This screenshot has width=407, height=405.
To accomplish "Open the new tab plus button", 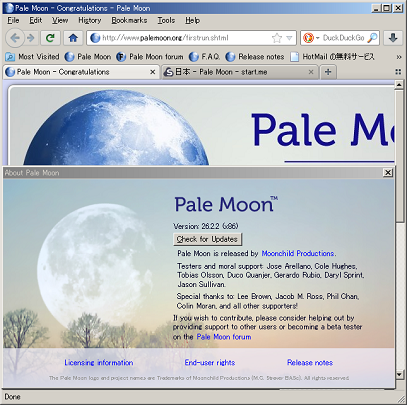I will [x=328, y=72].
